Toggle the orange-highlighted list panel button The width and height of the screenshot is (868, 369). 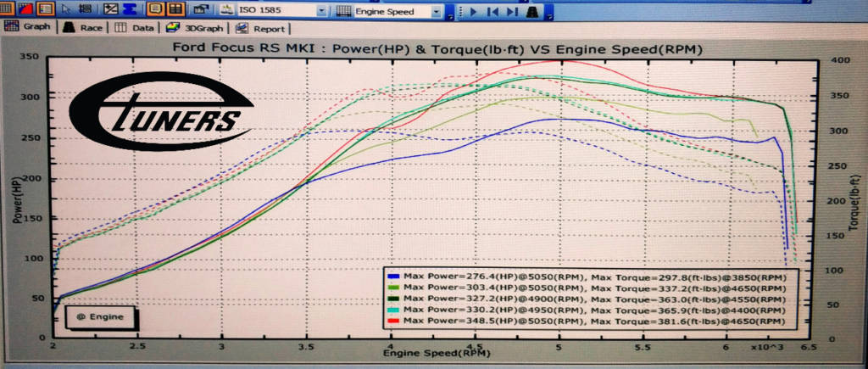tap(45, 10)
